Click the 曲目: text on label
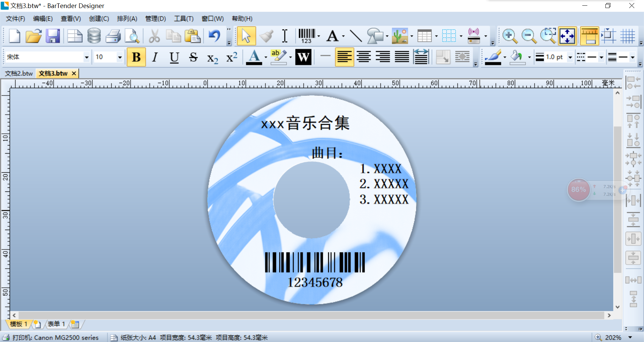 pos(327,153)
